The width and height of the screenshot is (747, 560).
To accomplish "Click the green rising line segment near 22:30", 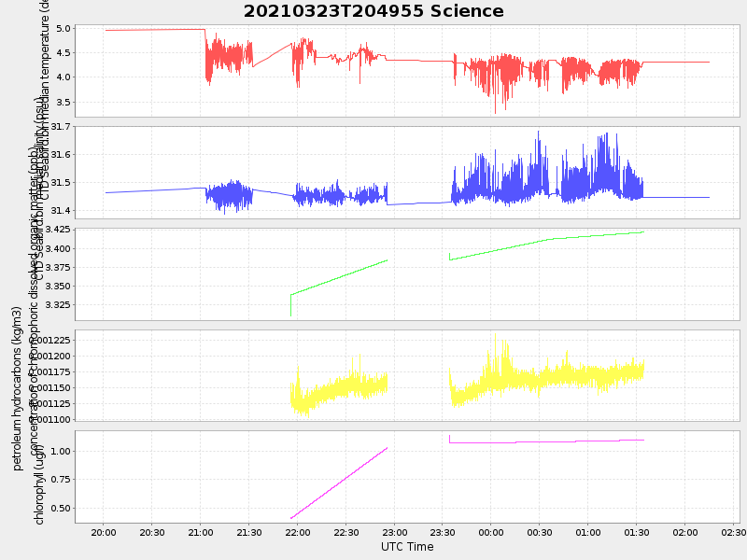I will tap(345, 274).
